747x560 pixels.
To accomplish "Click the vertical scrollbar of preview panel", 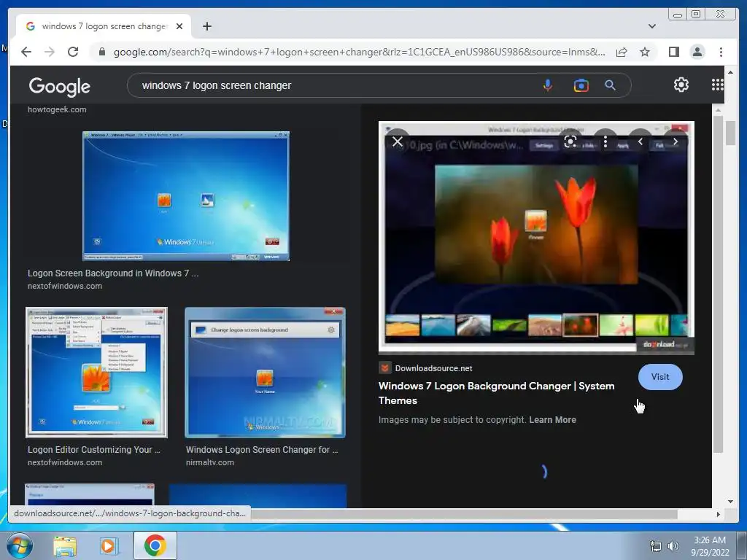I will [719, 286].
